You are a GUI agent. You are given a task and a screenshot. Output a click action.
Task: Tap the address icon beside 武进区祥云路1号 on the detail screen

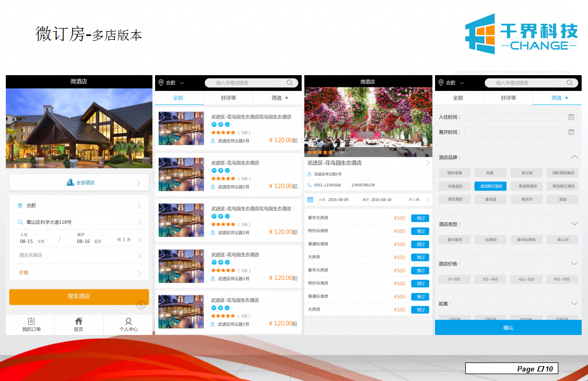click(310, 174)
